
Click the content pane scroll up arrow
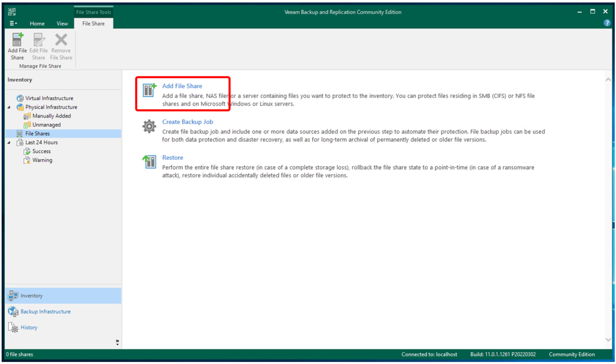pyautogui.click(x=608, y=80)
